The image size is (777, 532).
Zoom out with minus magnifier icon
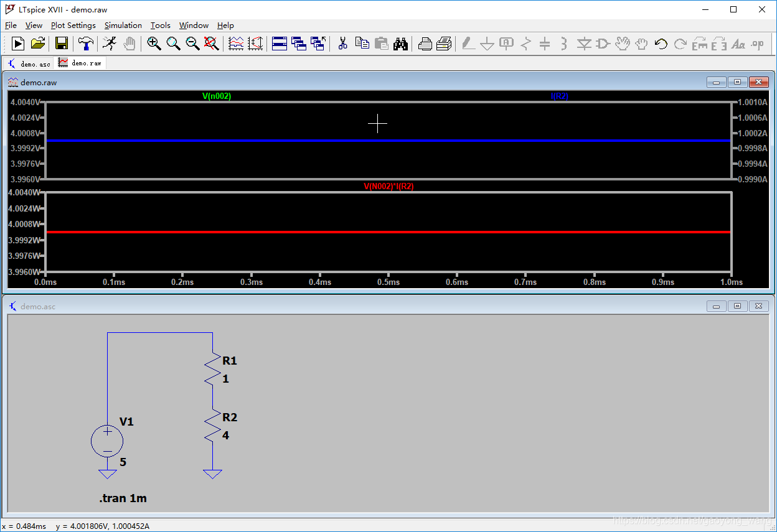point(192,43)
